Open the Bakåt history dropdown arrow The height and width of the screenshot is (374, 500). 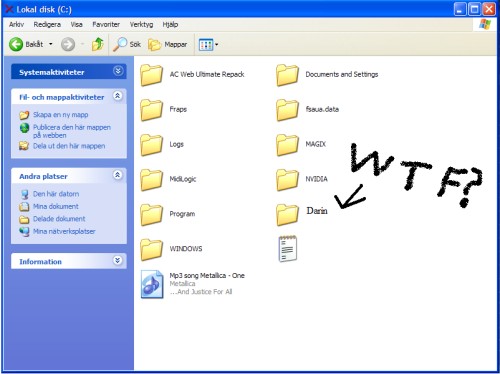click(51, 44)
